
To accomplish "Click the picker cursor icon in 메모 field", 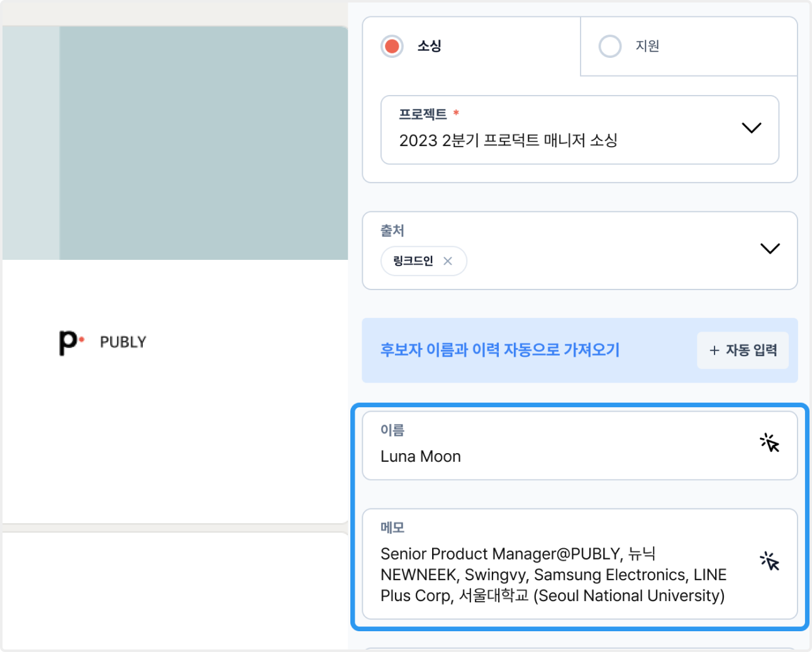I will (770, 561).
